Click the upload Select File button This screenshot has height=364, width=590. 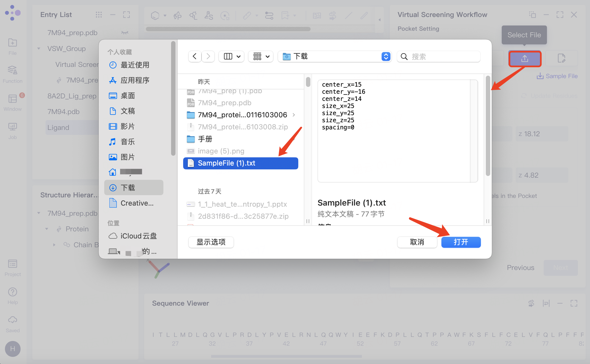tap(525, 58)
